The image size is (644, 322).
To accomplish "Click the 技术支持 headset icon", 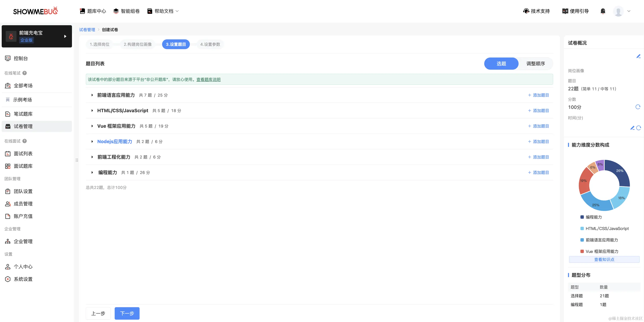I will click(526, 11).
